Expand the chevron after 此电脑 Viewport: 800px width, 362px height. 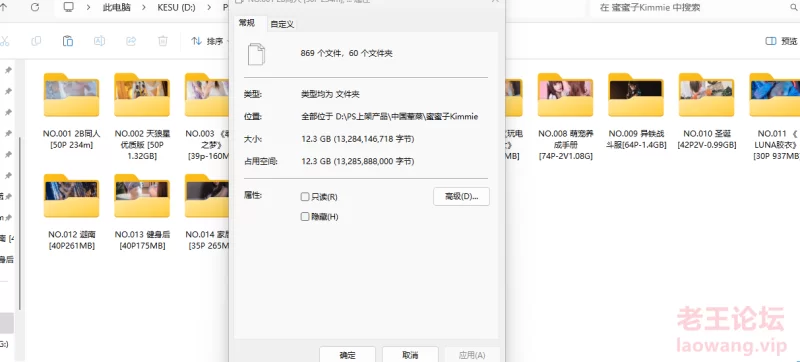(x=143, y=8)
